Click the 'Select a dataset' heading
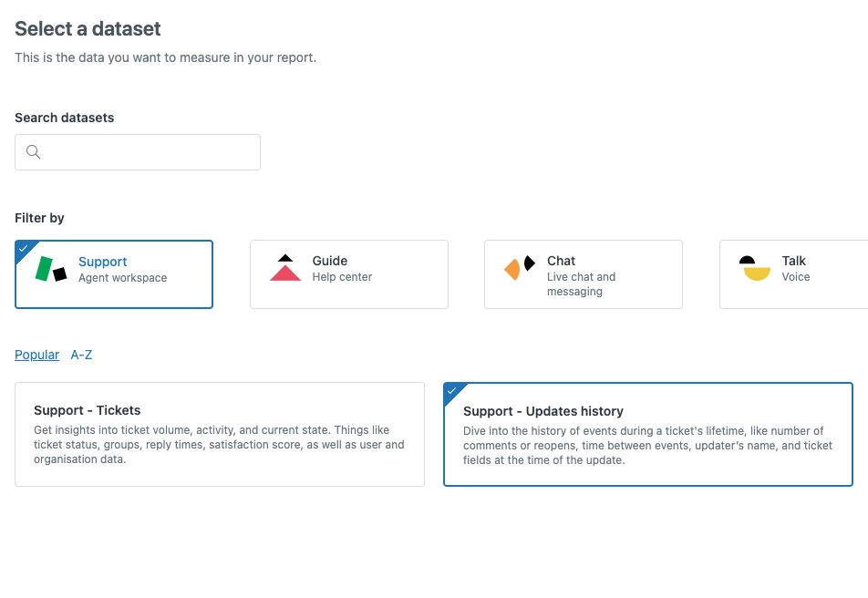Image resolution: width=868 pixels, height=598 pixels. tap(88, 29)
